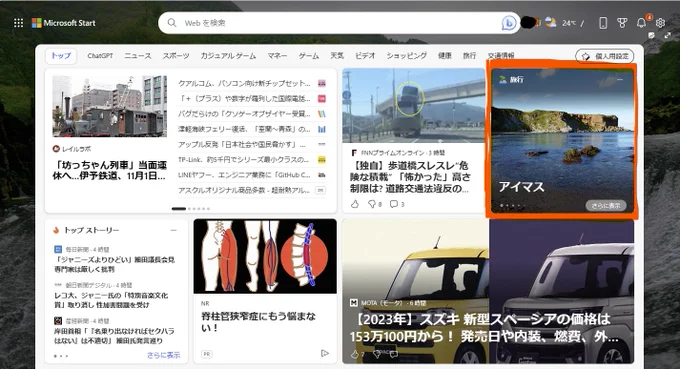This screenshot has height=369, width=680.
Task: Click さらに表示 link in トップ ストーリー
Action: click(x=163, y=355)
